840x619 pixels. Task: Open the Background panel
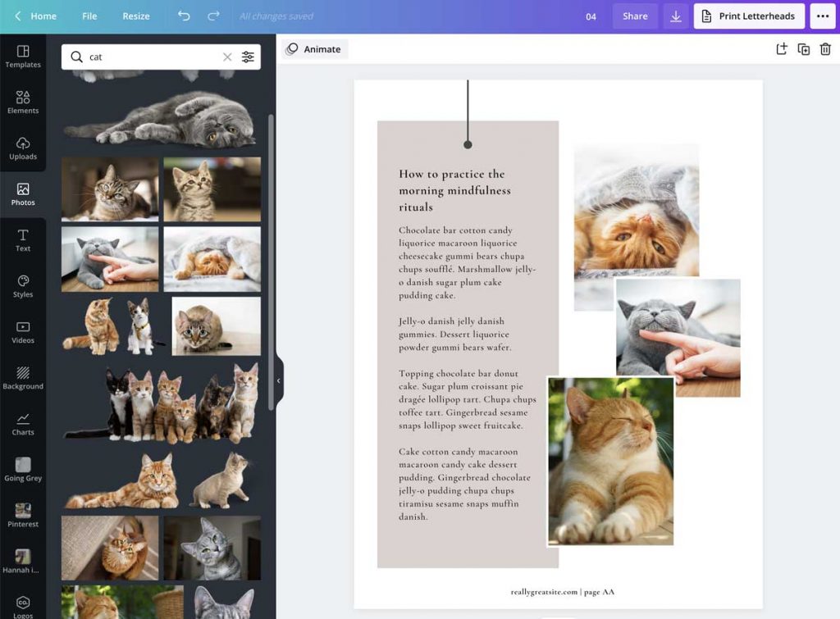[x=22, y=379]
